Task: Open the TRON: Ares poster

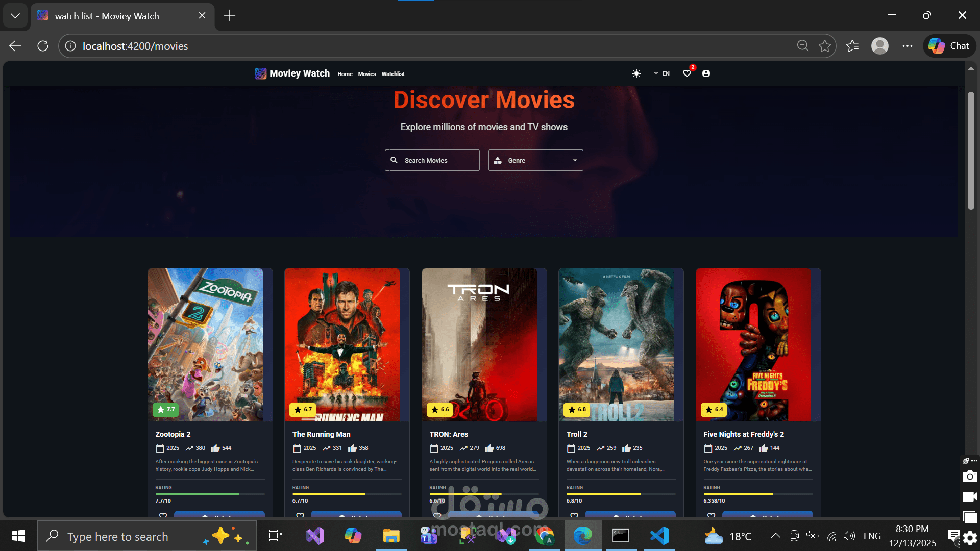Action: click(x=479, y=345)
